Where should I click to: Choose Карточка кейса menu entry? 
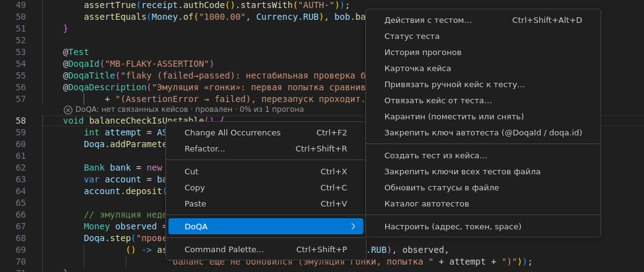[483, 69]
